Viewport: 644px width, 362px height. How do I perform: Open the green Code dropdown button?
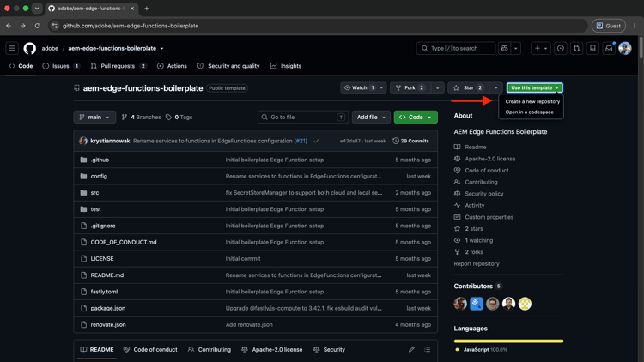coord(416,117)
